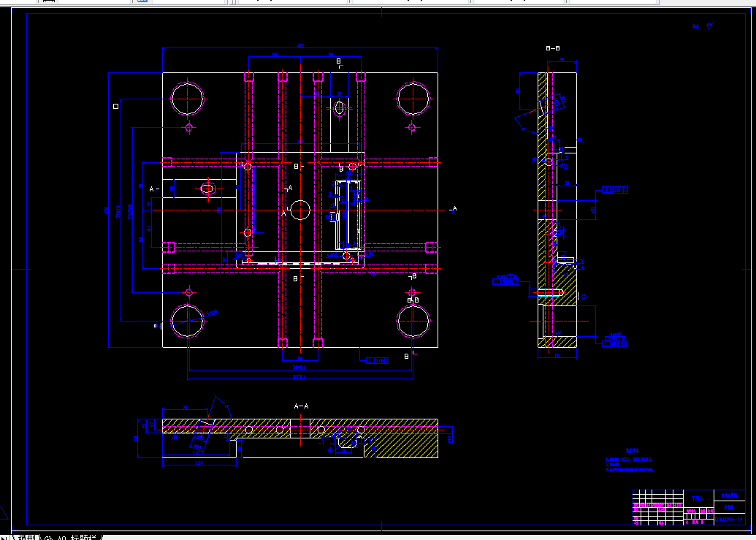The image size is (756, 540).
Task: Select the hatched A-A section view body
Action: (x=300, y=438)
